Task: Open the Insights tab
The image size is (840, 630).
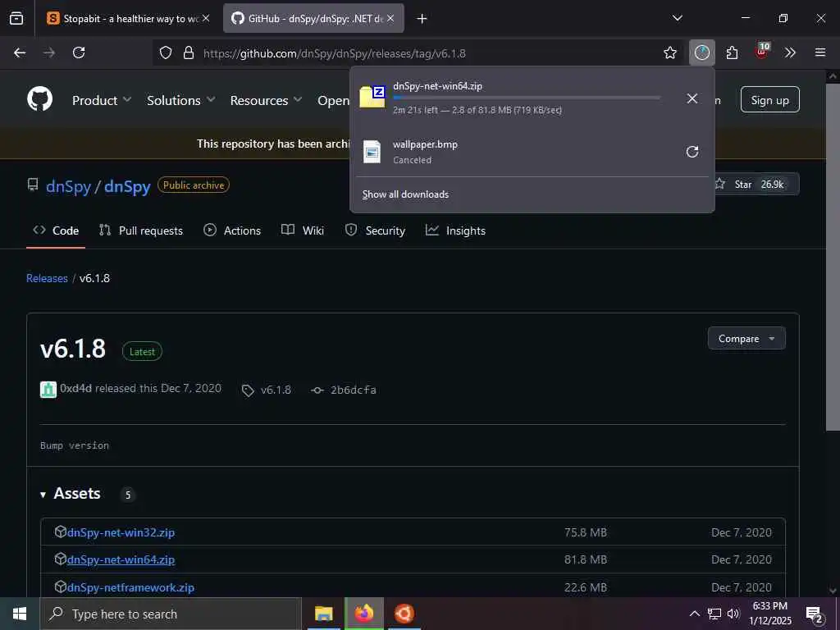Action: [x=455, y=231]
